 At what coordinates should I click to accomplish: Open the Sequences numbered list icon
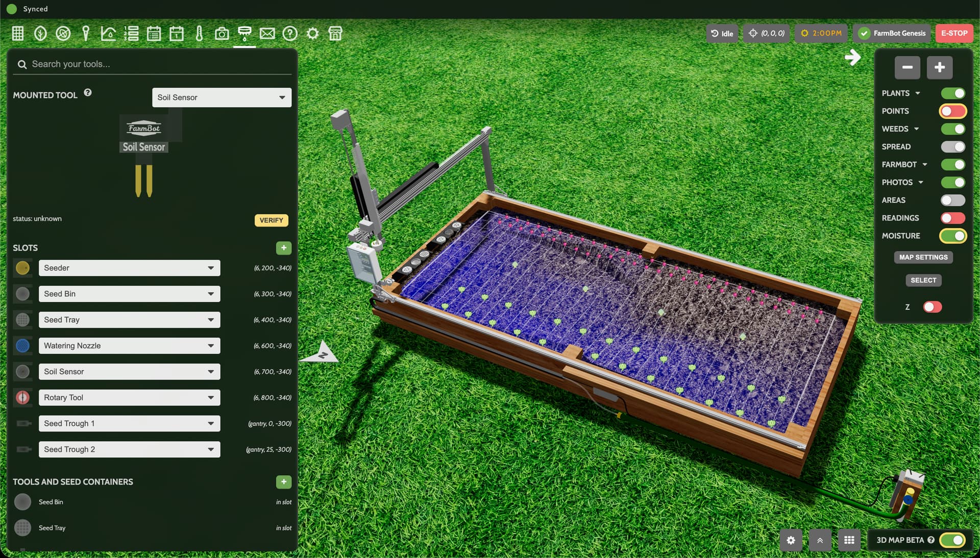coord(131,34)
